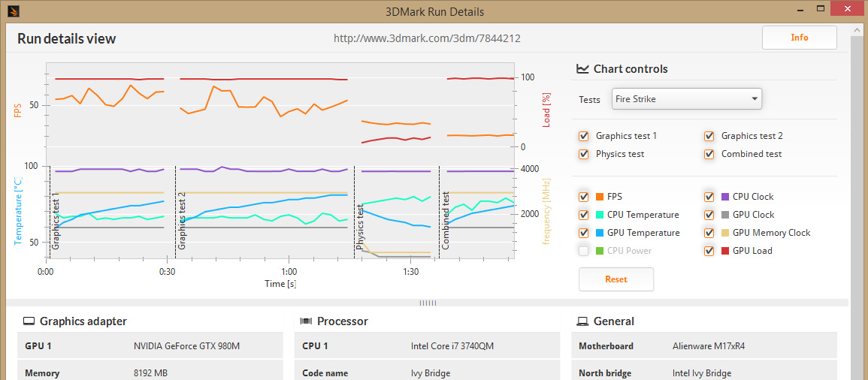
Task: Click the Intel Ivy Bridge north bridge value
Action: click(x=702, y=373)
